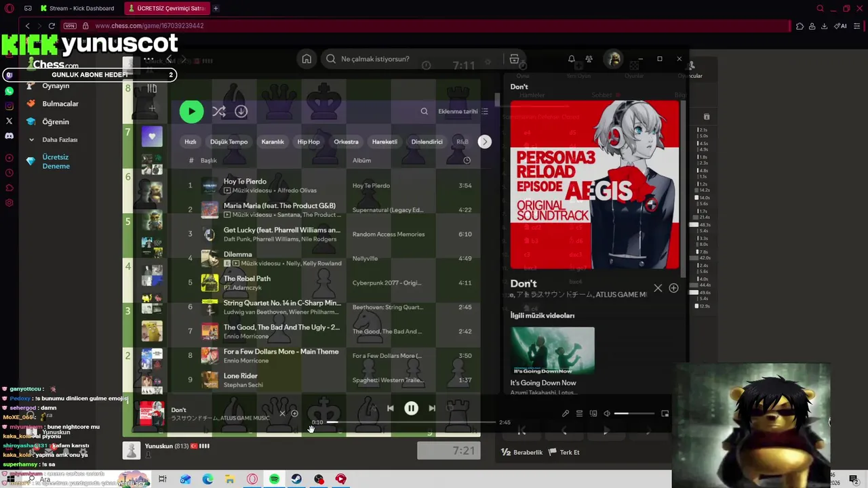The image size is (868, 488).
Task: Select Hip Hop filter chip
Action: (x=309, y=142)
